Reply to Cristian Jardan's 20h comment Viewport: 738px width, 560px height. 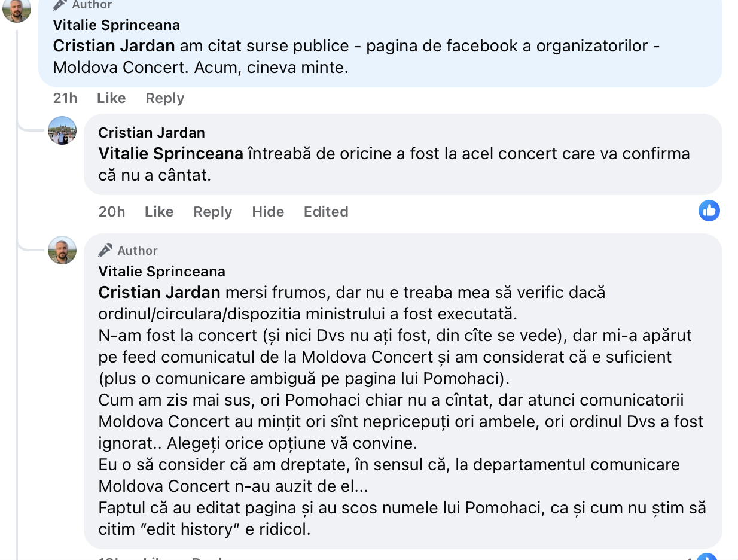[212, 212]
